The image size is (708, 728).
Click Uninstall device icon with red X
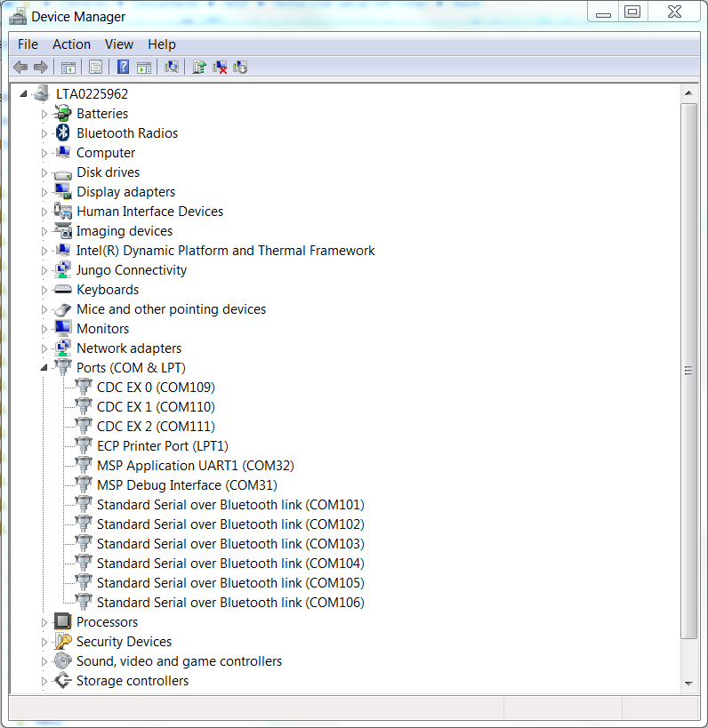(220, 68)
